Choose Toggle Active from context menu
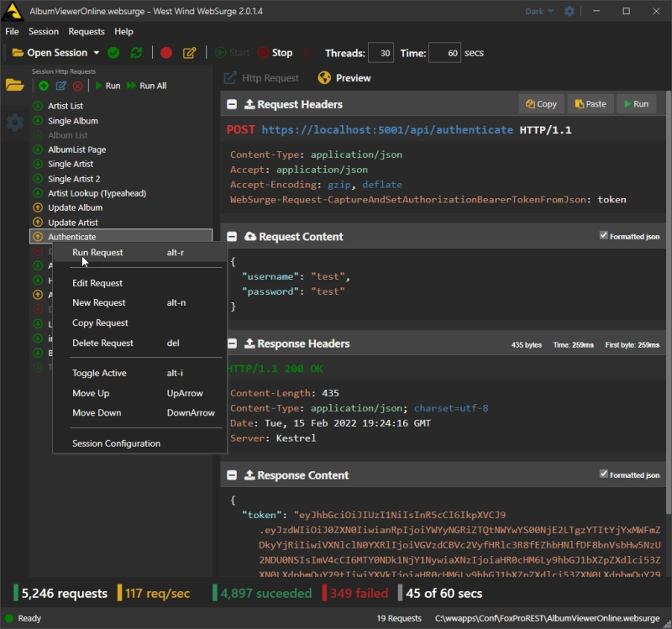Viewport: 672px width, 629px height. 139,373
